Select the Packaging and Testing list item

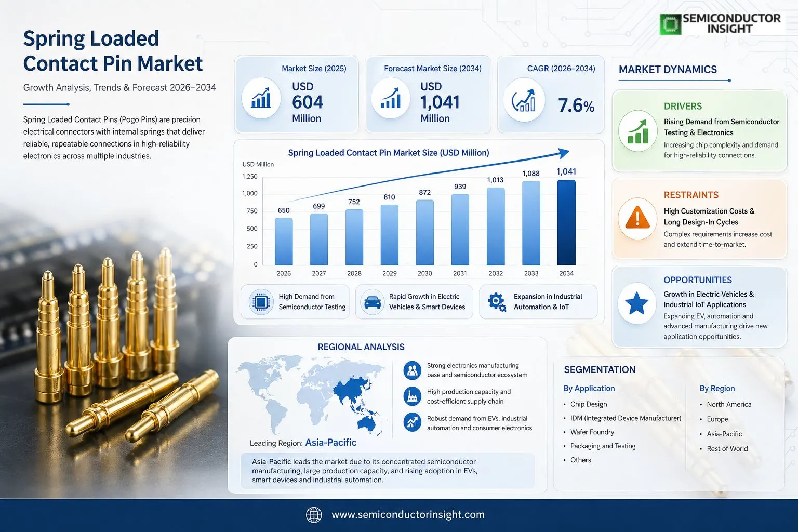coord(603,446)
